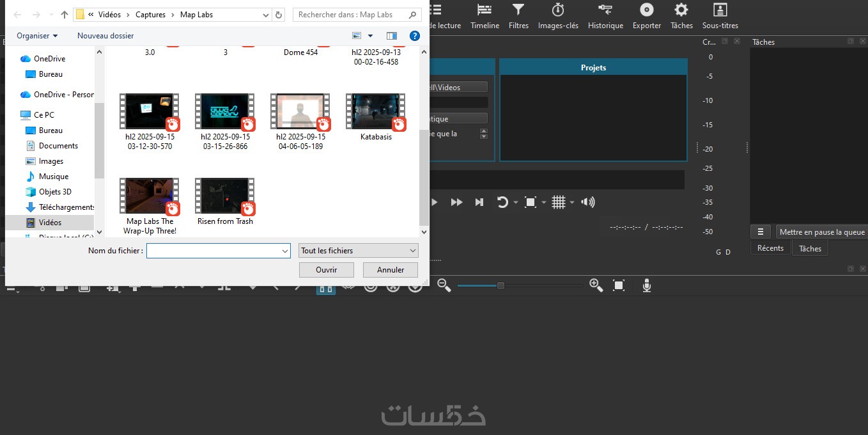Switch to the bottom Tâches tab
This screenshot has height=435, width=868.
click(810, 248)
